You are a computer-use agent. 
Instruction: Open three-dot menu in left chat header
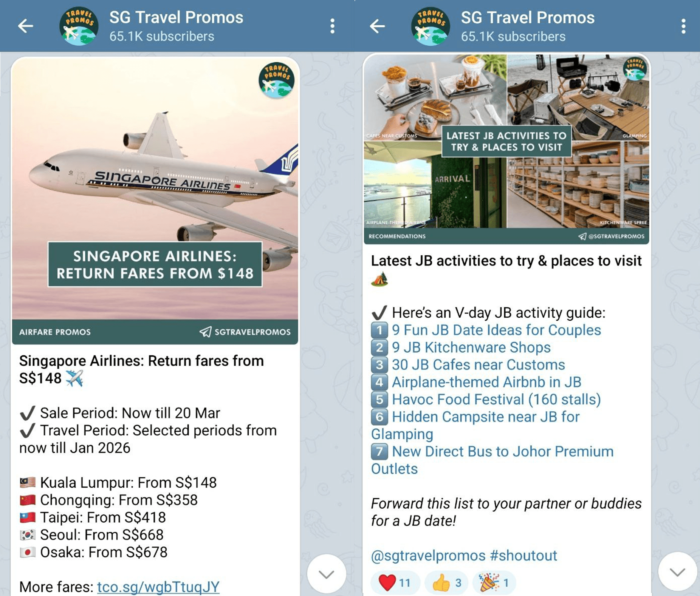pos(332,26)
